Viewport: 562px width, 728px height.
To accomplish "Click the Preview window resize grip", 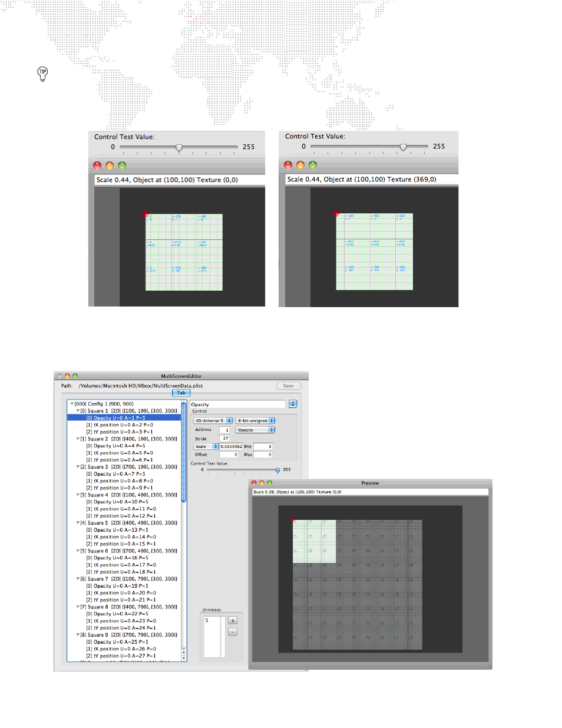I will coord(488,666).
